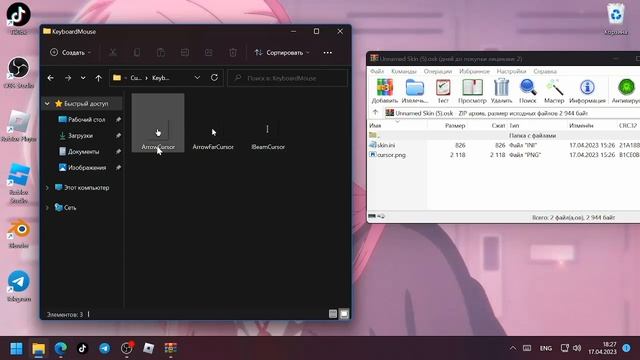Open the Файл menu in WinRAR

click(377, 71)
